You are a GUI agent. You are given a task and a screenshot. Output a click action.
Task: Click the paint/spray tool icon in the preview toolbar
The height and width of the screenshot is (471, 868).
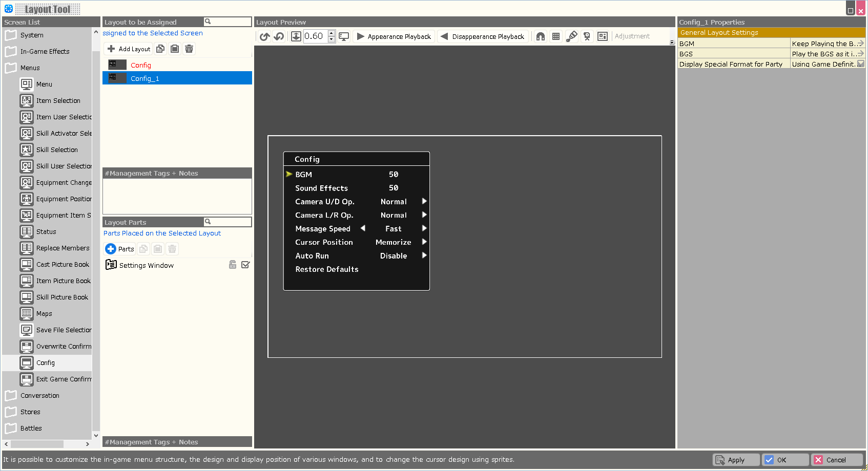pyautogui.click(x=571, y=36)
